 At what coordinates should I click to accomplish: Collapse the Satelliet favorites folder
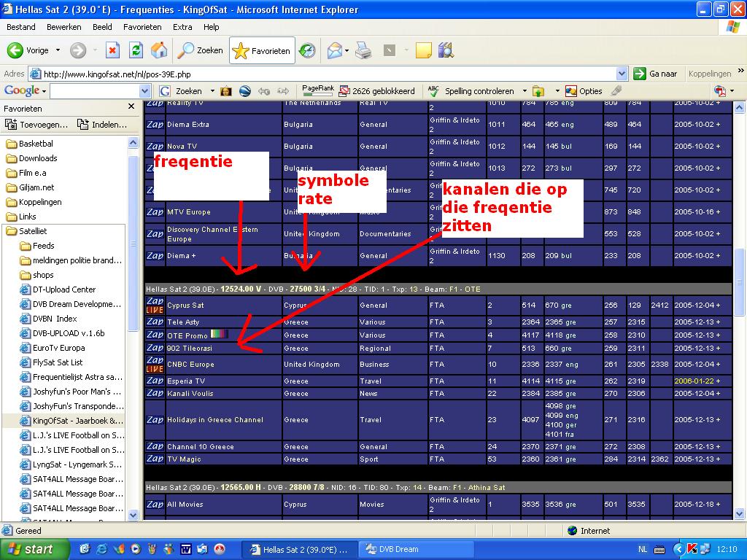coord(27,231)
